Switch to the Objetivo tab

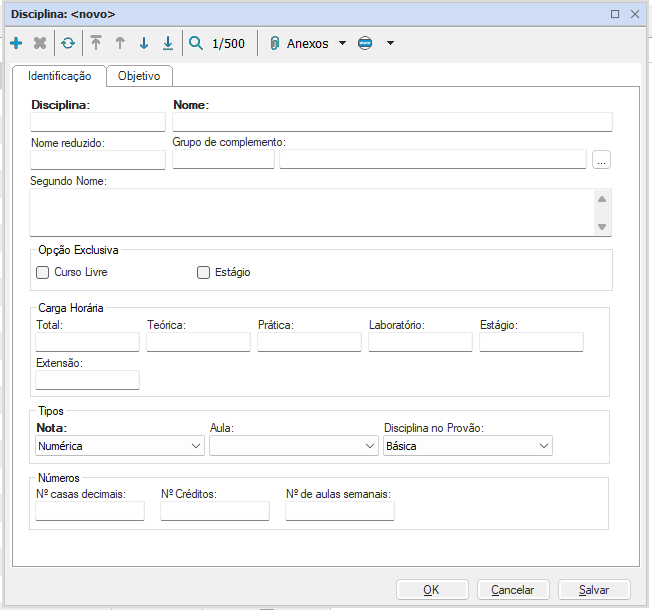139,76
